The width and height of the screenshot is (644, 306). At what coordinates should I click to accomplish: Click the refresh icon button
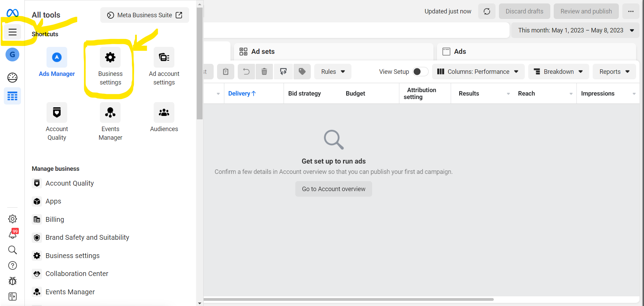tap(487, 11)
